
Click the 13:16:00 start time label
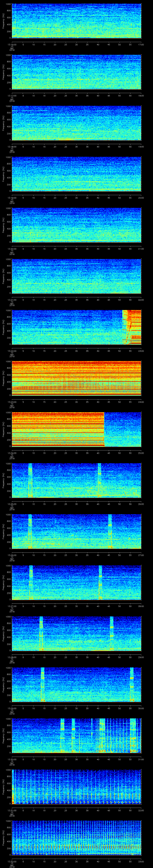click(12, 44)
